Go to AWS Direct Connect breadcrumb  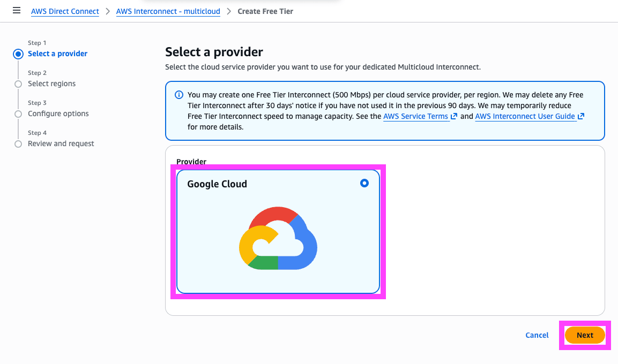click(65, 11)
